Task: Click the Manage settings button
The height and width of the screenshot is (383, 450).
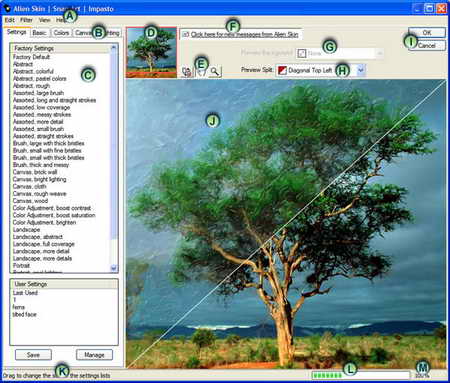Action: click(94, 355)
